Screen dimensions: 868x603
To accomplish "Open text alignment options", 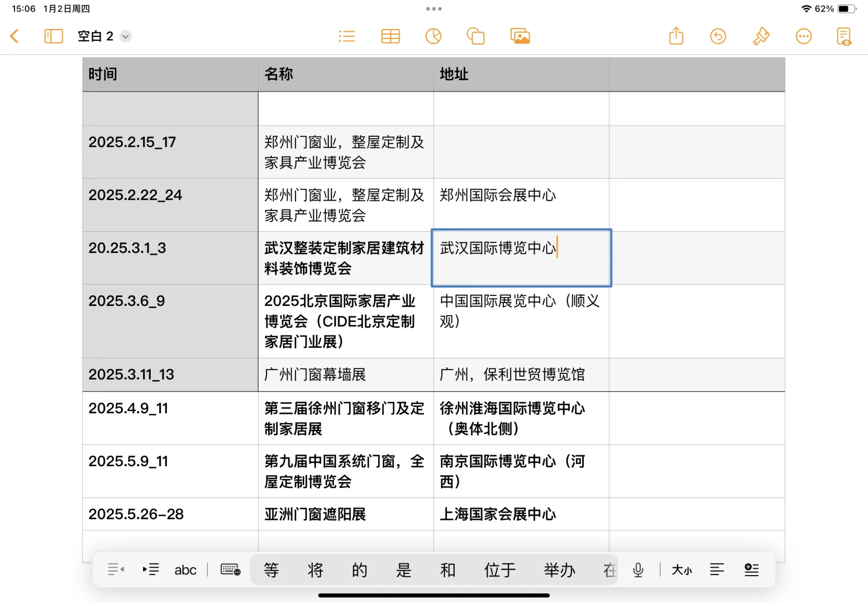I will tap(717, 569).
